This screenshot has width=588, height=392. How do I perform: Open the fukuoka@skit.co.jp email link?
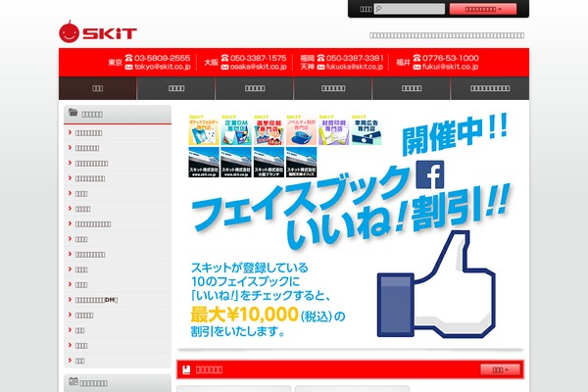(x=355, y=67)
